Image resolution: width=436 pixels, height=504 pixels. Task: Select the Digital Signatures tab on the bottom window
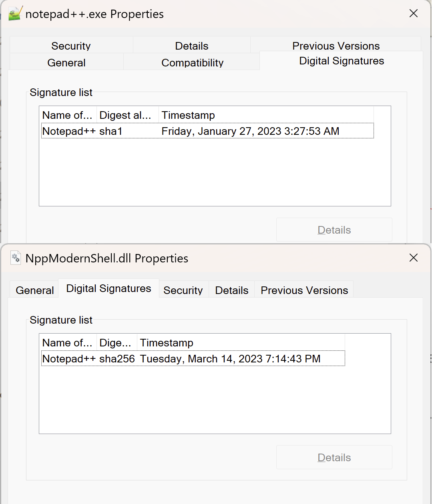pyautogui.click(x=108, y=288)
